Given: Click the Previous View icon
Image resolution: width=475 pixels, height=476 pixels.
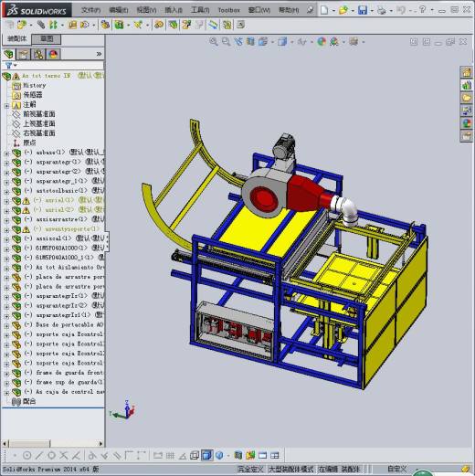Looking at the screenshot, I should click(x=238, y=41).
